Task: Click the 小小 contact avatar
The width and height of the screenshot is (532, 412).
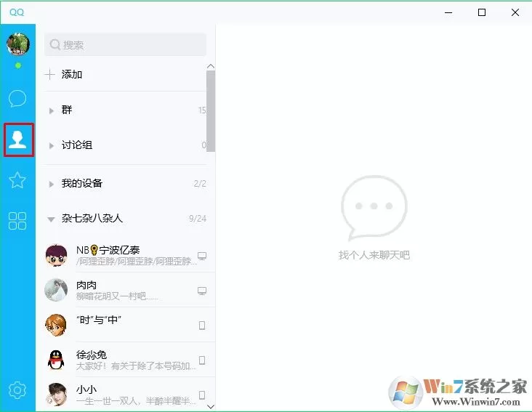Action: pyautogui.click(x=56, y=394)
